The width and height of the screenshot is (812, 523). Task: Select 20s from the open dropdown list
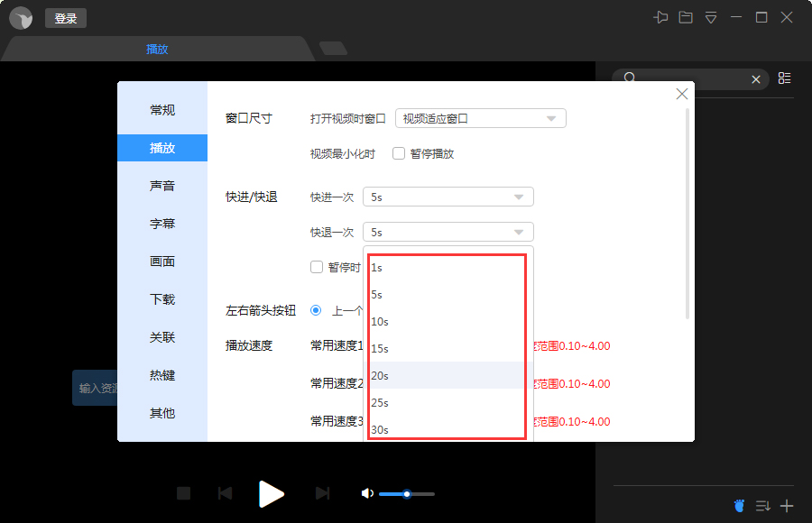tap(446, 375)
